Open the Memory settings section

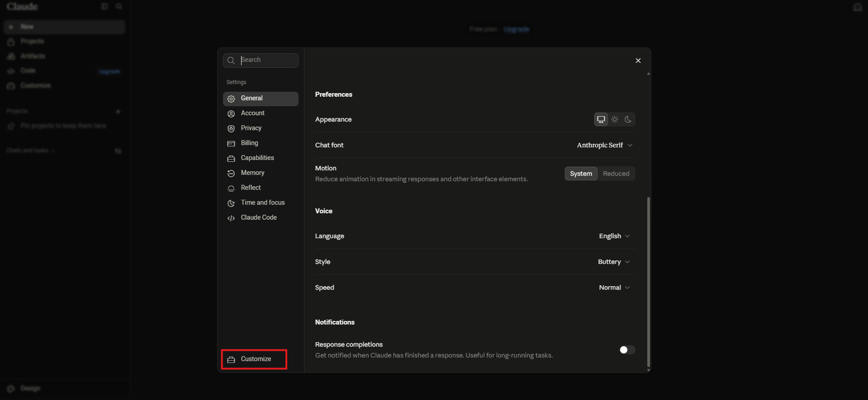(x=261, y=173)
